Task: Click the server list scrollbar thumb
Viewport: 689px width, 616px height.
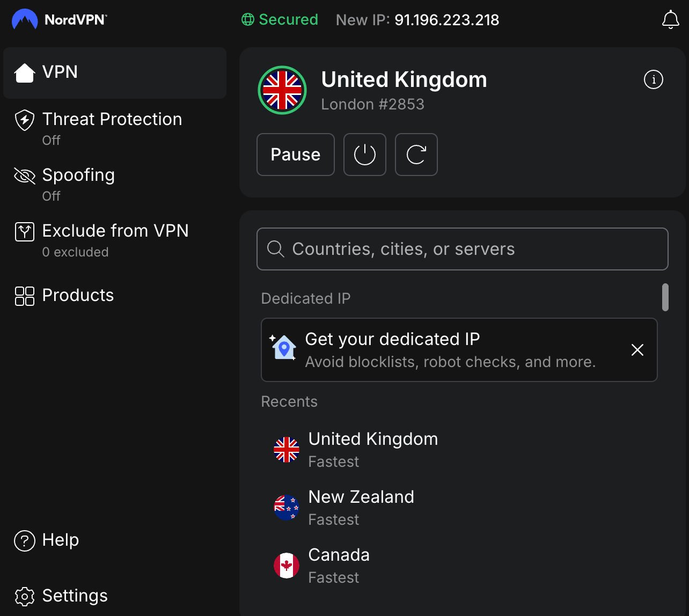Action: tap(665, 297)
